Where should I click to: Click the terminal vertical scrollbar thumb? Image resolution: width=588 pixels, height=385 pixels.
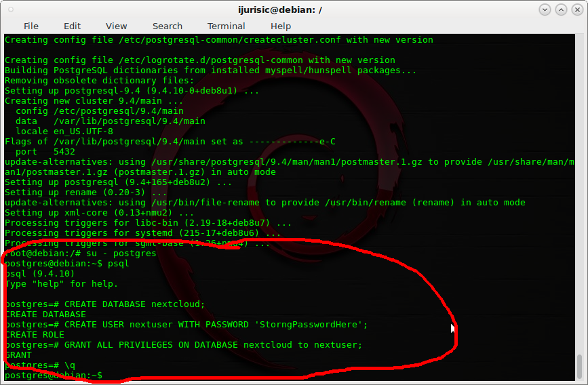580,366
